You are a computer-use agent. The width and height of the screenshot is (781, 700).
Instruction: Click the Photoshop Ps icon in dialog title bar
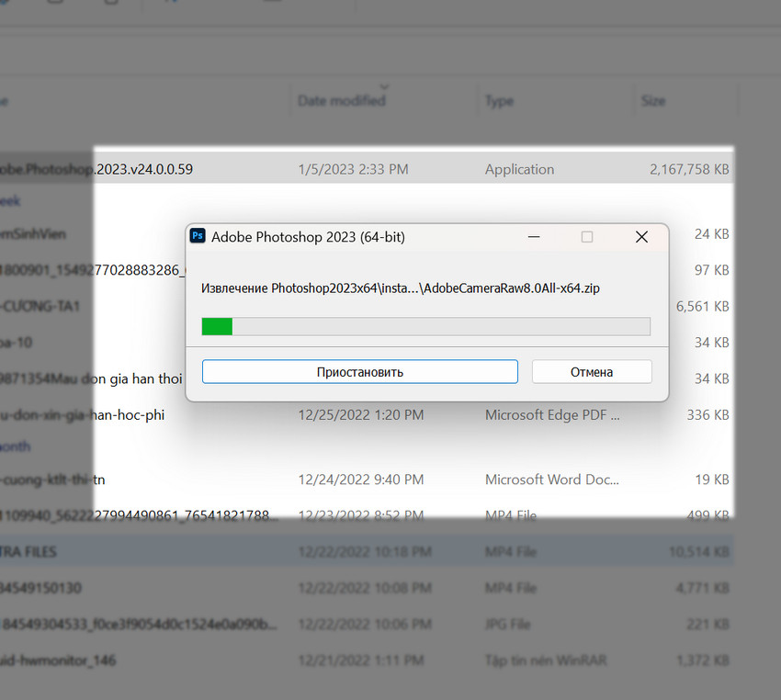click(x=198, y=236)
